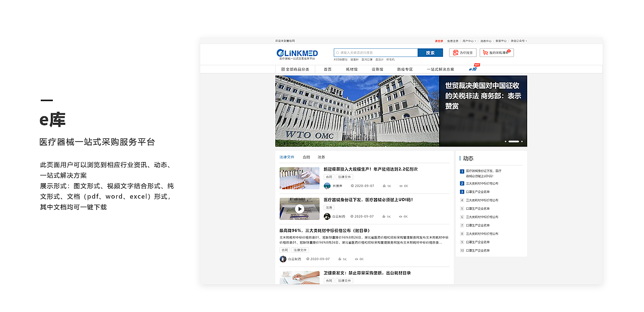The width and height of the screenshot is (644, 312).
Task: Open 动态 item ranked 3 口罩生产企业名单
Action: [x=477, y=192]
